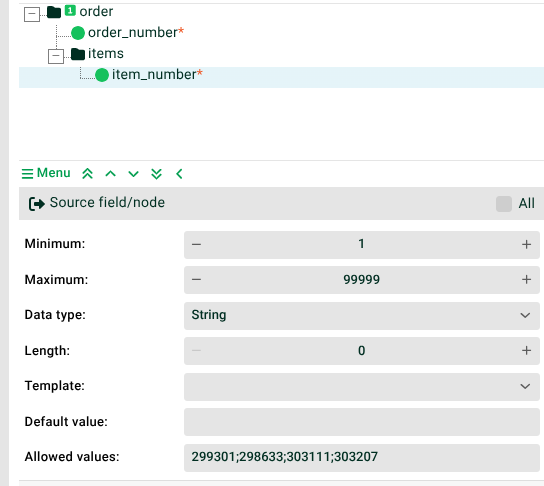Increase the Minimum value with plus
544x486 pixels.
pos(526,245)
